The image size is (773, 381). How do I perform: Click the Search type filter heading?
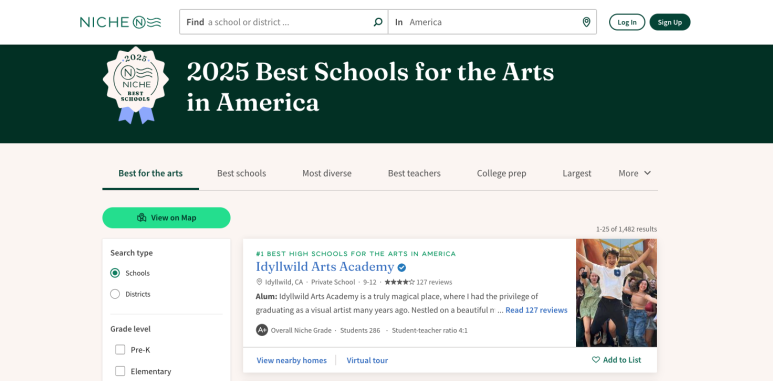pyautogui.click(x=132, y=253)
